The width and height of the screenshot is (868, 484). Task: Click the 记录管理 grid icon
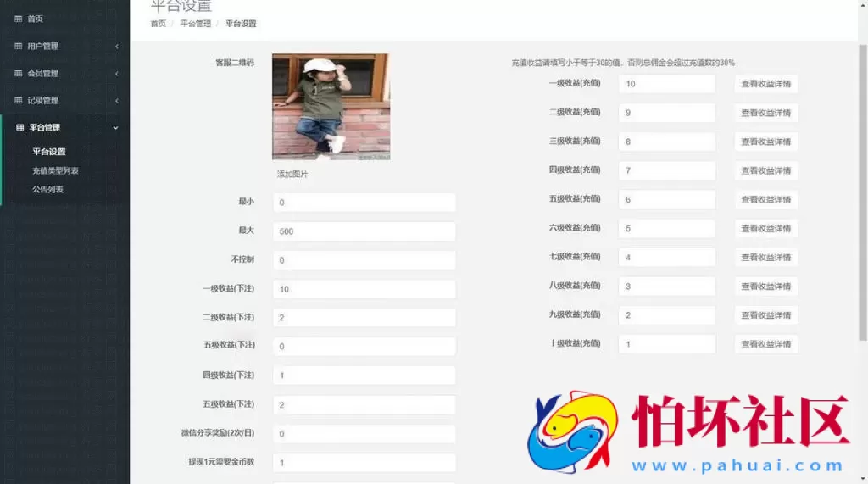click(19, 100)
